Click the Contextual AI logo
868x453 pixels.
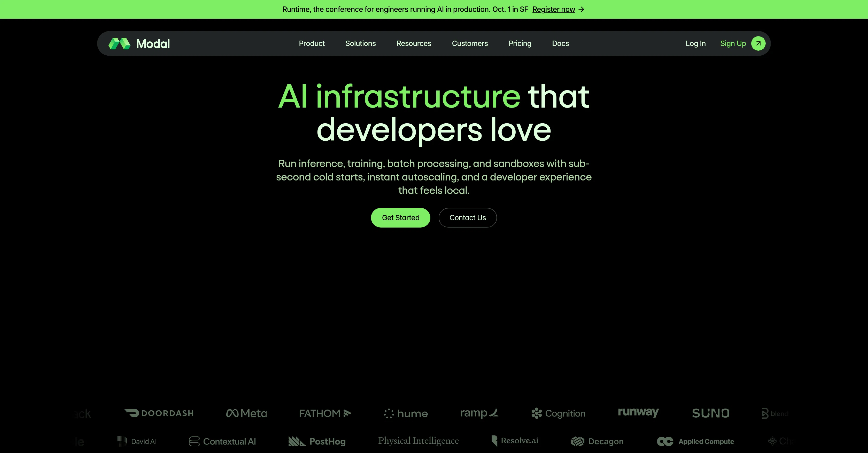point(222,442)
